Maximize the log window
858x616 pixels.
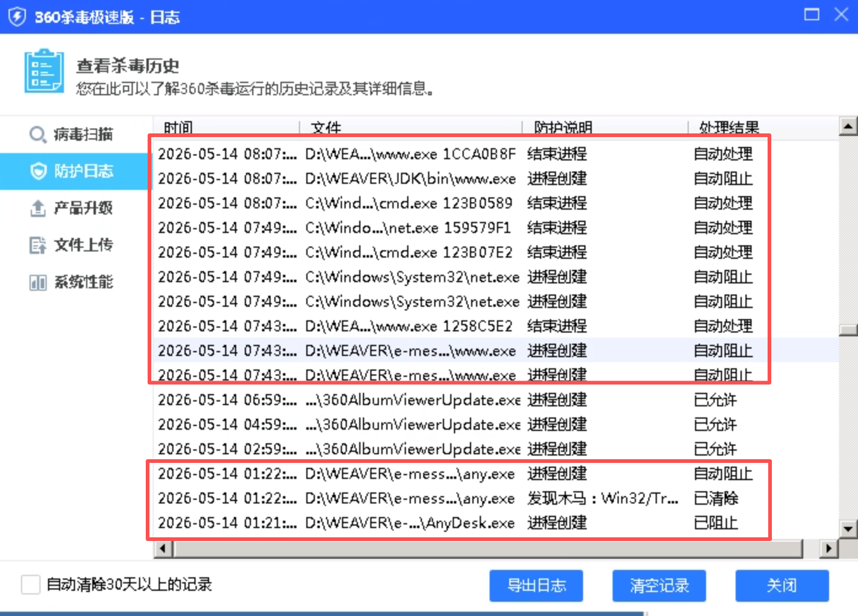tap(812, 15)
